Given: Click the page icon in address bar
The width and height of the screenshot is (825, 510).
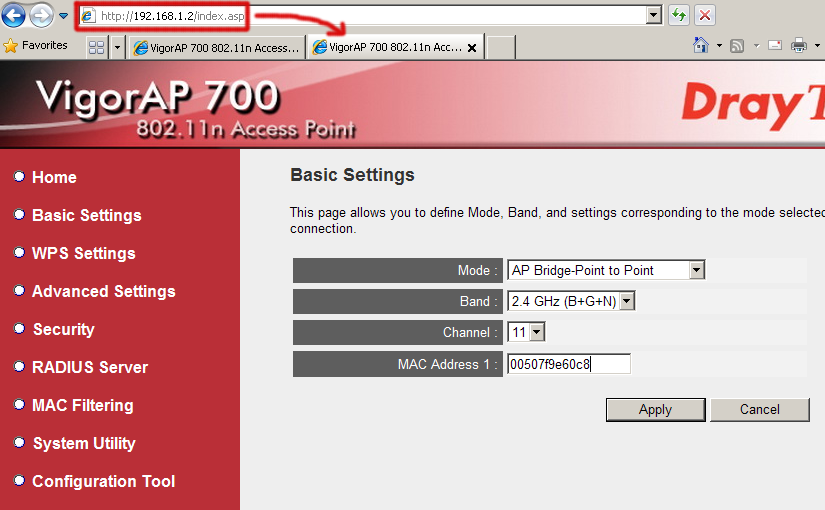Looking at the screenshot, I should [88, 16].
